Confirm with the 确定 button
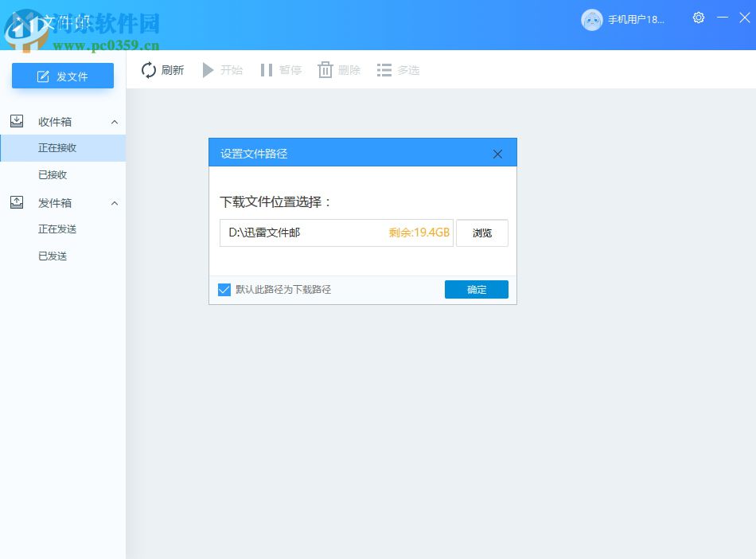 pos(476,290)
